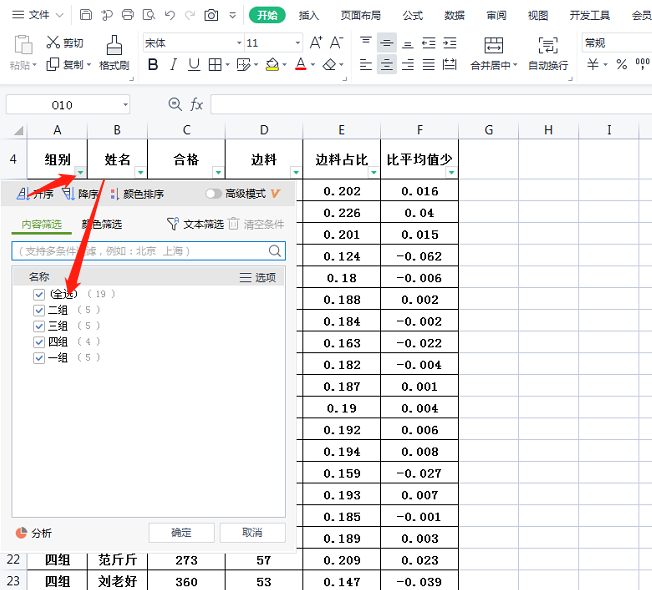Image resolution: width=652 pixels, height=590 pixels.
Task: Align text right
Action: click(x=408, y=64)
